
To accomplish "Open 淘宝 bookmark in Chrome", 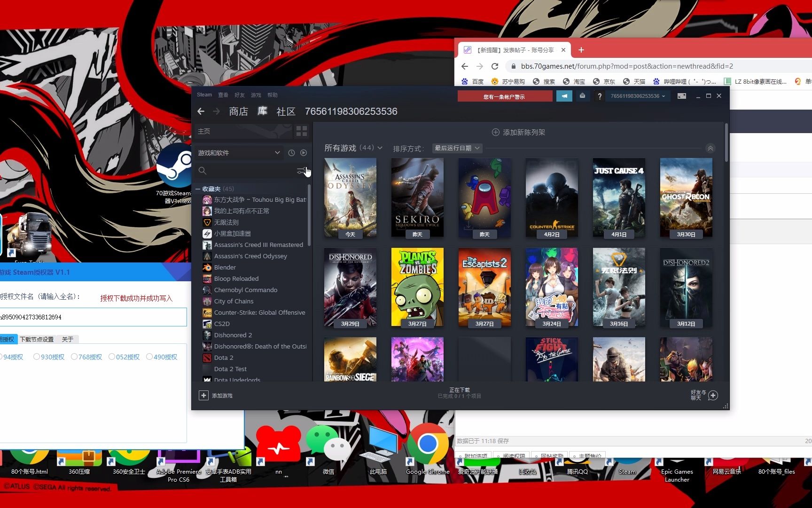I will (x=574, y=81).
